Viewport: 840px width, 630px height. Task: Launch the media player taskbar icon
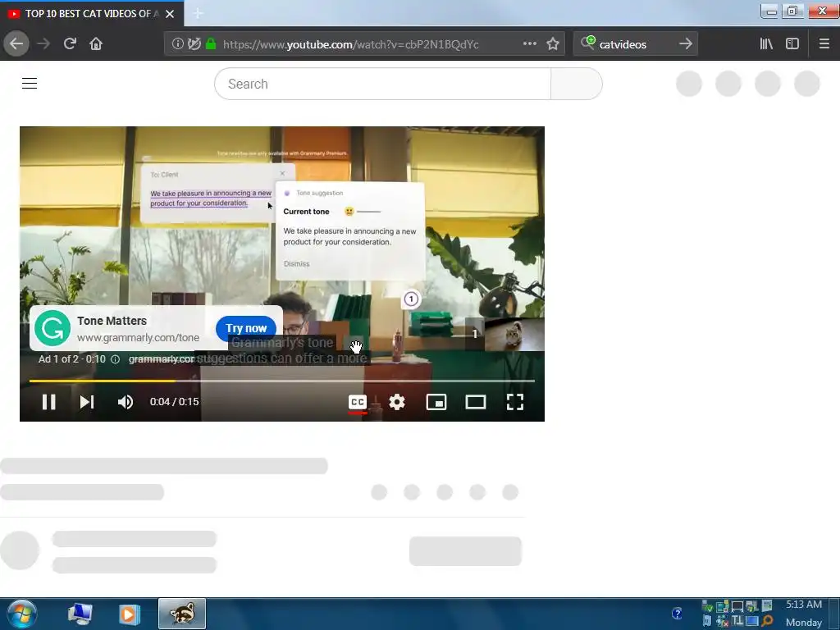click(129, 614)
